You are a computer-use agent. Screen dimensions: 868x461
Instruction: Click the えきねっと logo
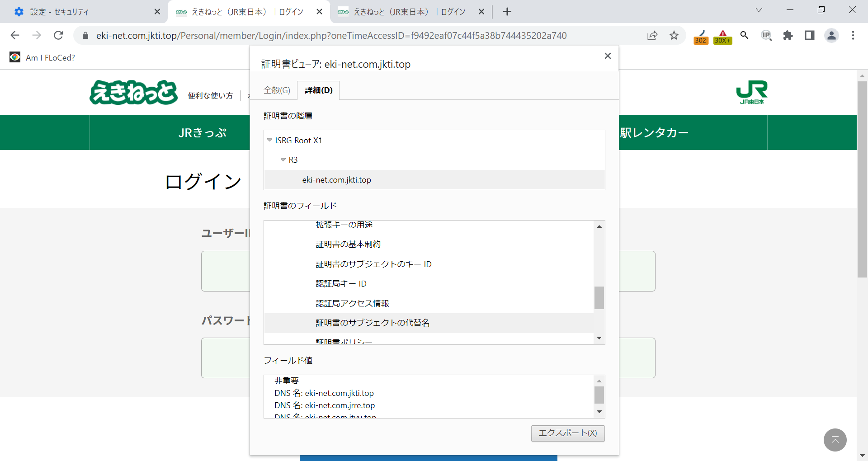(134, 92)
